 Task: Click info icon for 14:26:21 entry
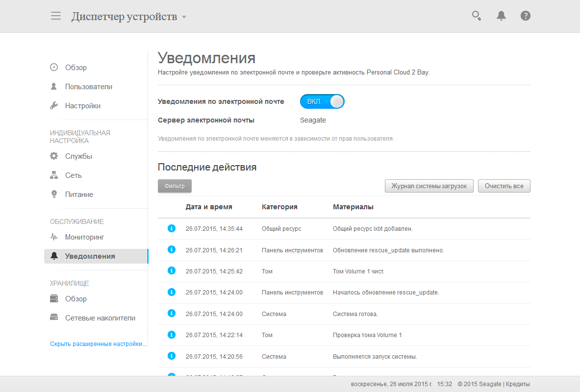coord(172,249)
